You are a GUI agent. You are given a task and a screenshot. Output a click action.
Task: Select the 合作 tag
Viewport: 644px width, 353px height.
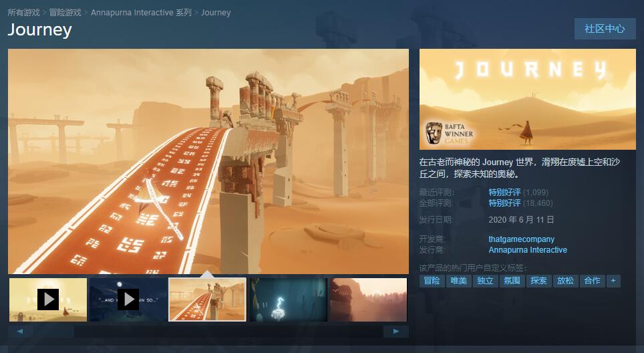coord(592,281)
